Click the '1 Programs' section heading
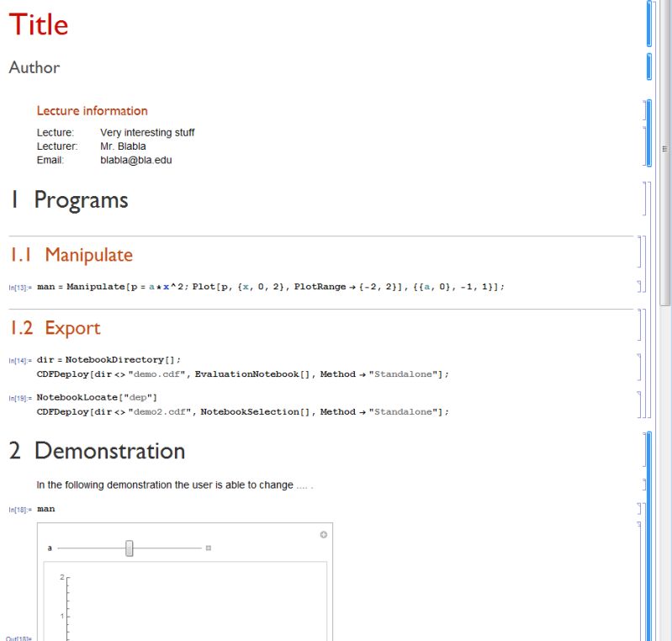Image resolution: width=672 pixels, height=641 pixels. point(69,200)
